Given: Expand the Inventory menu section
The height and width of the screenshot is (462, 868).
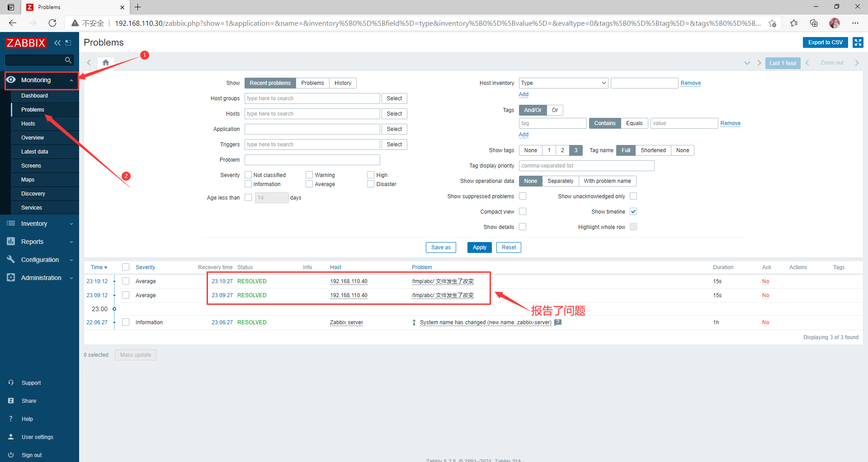Looking at the screenshot, I should (x=71, y=224).
